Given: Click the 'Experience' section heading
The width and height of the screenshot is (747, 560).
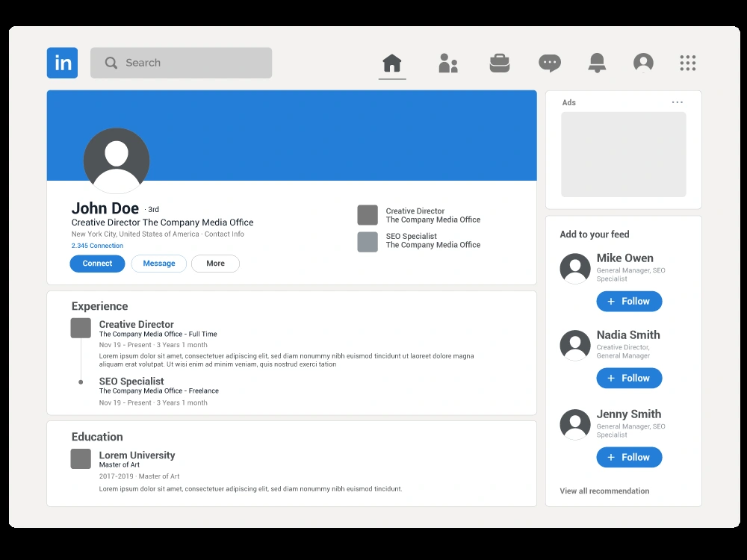Looking at the screenshot, I should [99, 306].
